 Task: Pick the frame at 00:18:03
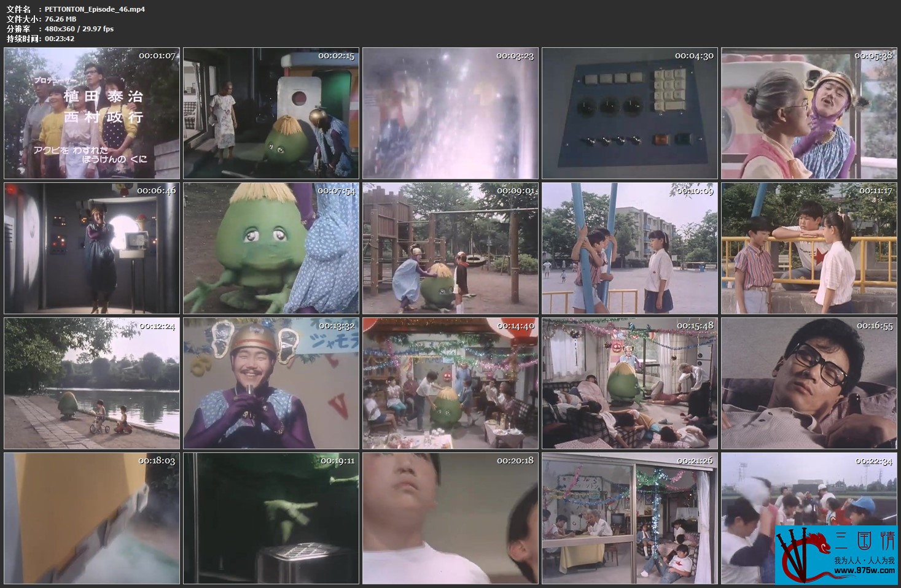click(92, 519)
